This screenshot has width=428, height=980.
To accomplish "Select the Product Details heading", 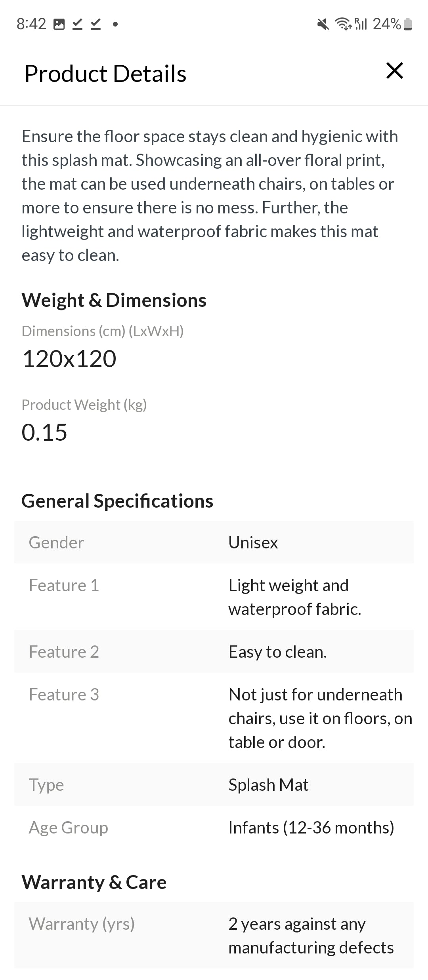I will click(x=105, y=74).
